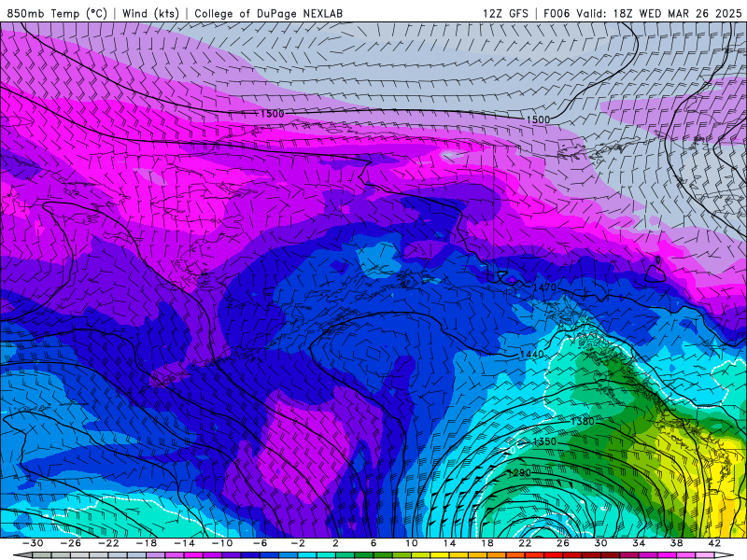747x560 pixels.
Task: Click the '12Z GFS' model run label
Action: [x=505, y=13]
